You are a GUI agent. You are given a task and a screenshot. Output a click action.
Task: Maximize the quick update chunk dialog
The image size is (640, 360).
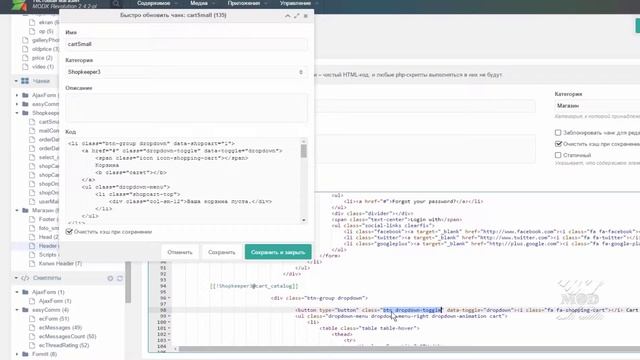(x=297, y=16)
